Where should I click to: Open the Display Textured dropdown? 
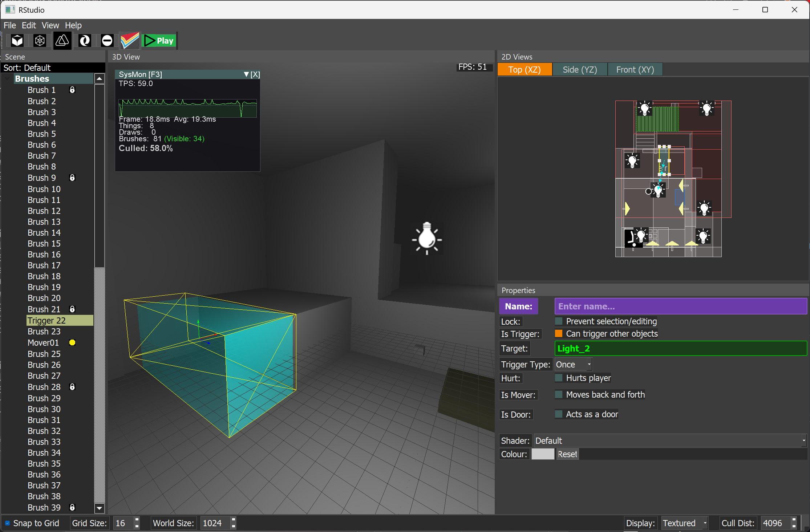[684, 523]
